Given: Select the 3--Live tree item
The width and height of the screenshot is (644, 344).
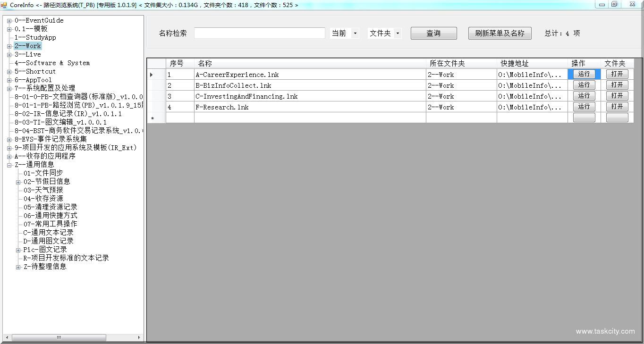Looking at the screenshot, I should 28,54.
